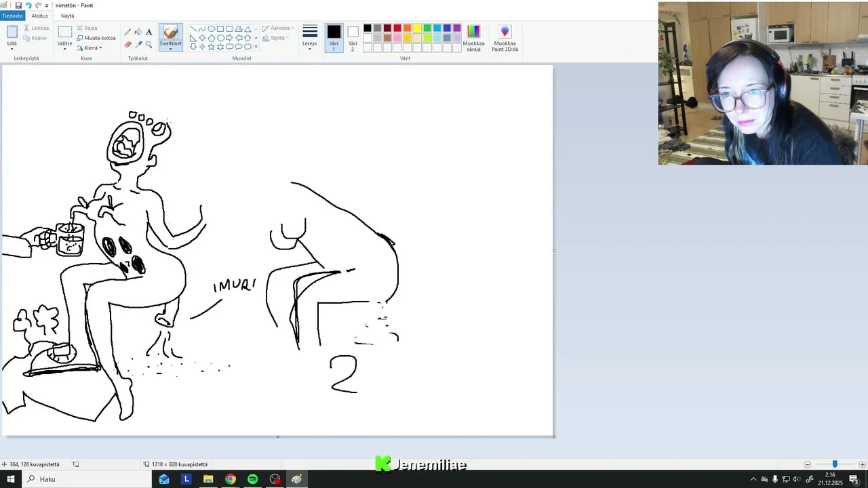Open Muokkaa värejä color editor
Image resolution: width=868 pixels, height=488 pixels.
473,39
